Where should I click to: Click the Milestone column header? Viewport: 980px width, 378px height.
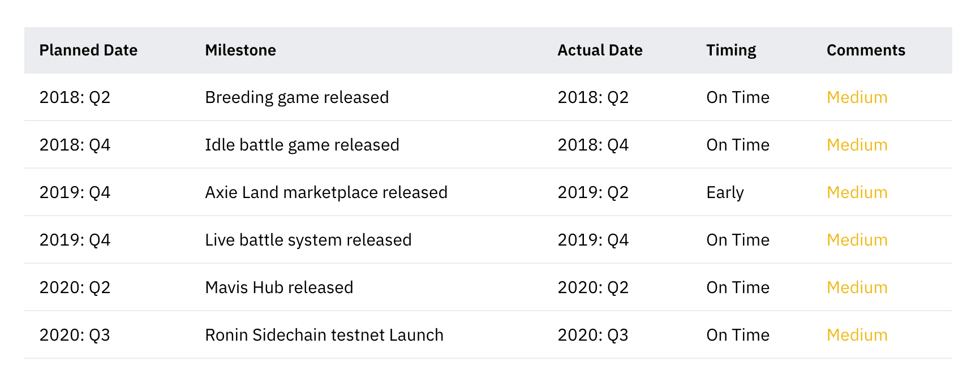[240, 50]
